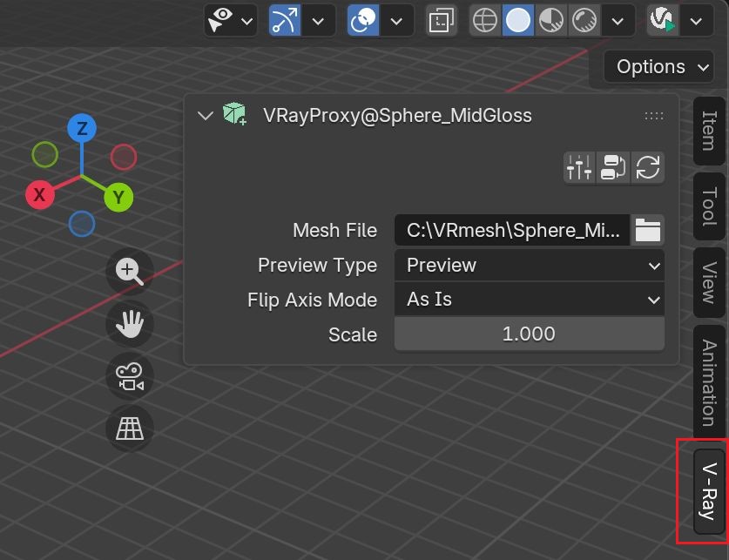Viewport: 729px width, 560px height.
Task: Switch to the View sidebar tab
Action: tap(709, 282)
